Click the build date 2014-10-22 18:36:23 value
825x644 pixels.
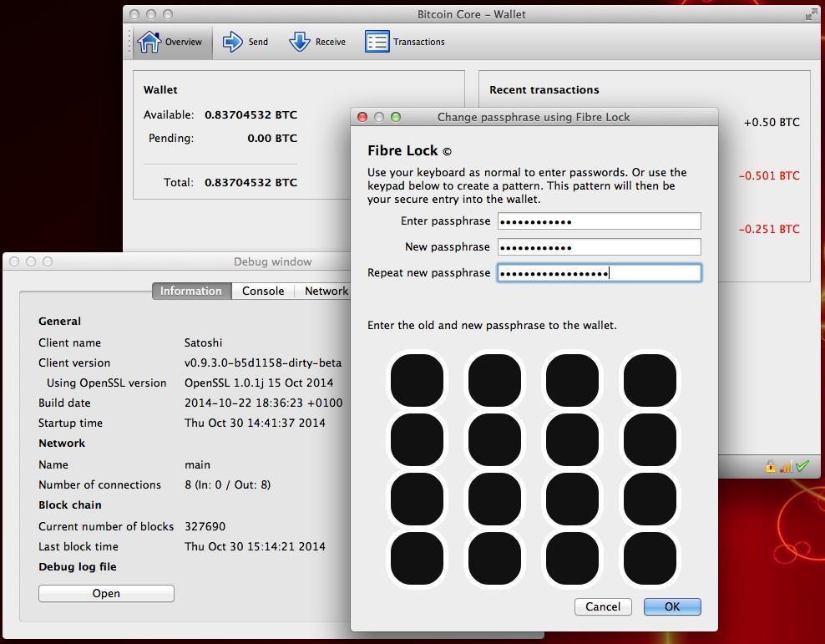pyautogui.click(x=263, y=403)
